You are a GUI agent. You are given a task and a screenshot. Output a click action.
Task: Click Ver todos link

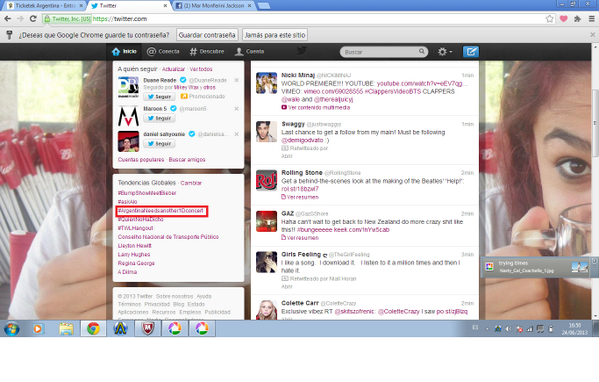point(201,69)
